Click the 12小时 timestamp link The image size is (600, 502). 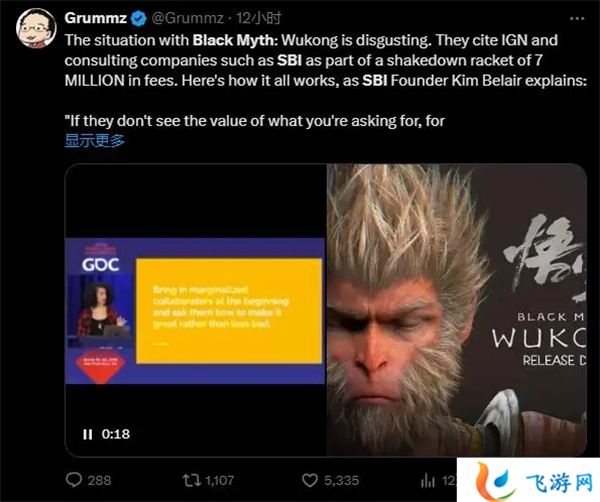click(259, 18)
